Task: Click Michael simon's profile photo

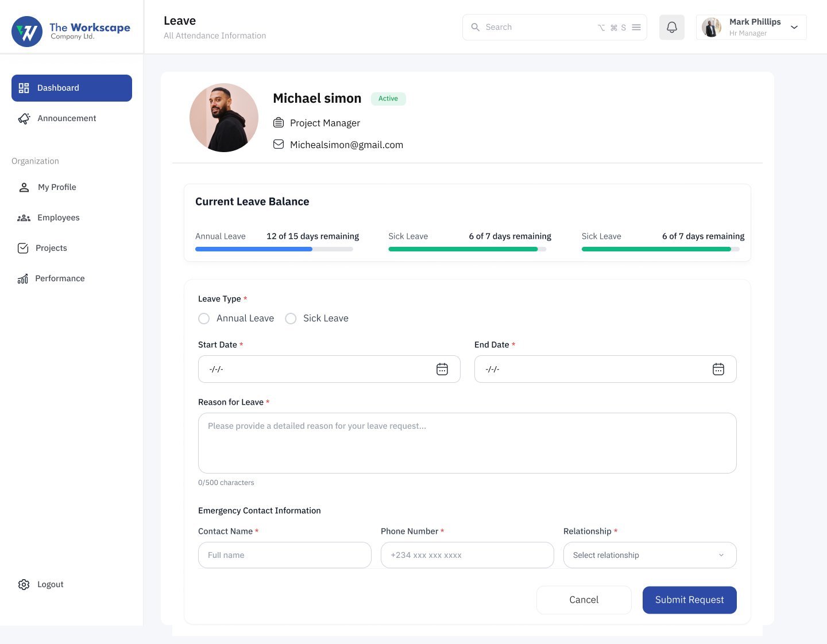Action: [x=224, y=118]
